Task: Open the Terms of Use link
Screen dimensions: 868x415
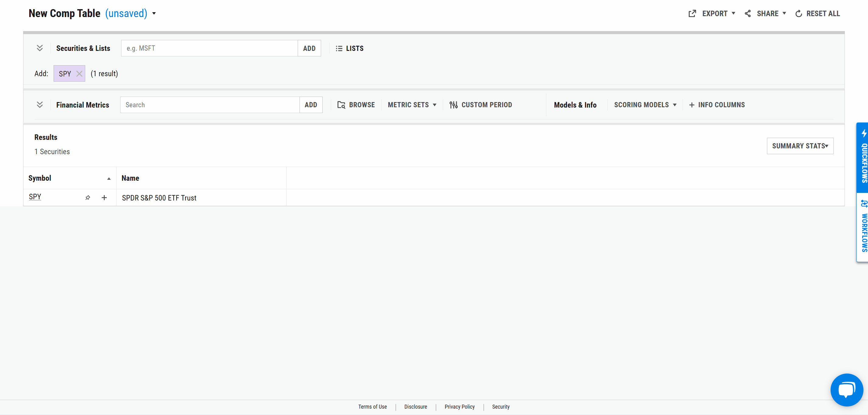Action: point(372,406)
